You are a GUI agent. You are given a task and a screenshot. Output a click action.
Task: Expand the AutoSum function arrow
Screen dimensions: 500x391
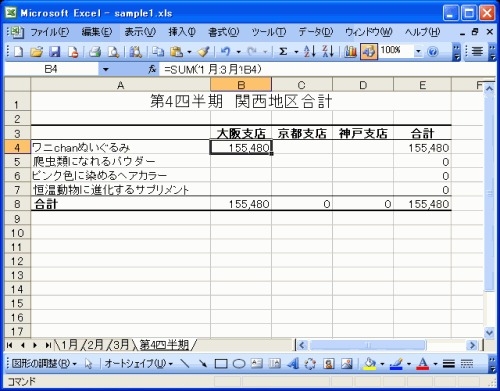(x=296, y=52)
